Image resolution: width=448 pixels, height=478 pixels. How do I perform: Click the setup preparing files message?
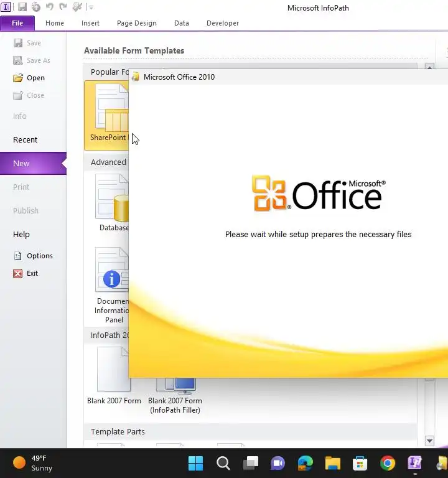(318, 235)
